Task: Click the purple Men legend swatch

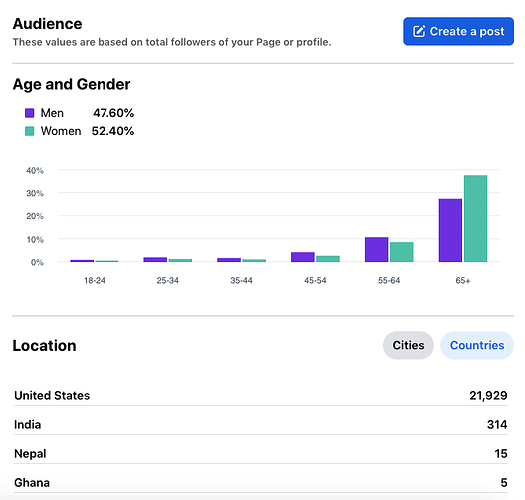Action: pos(29,113)
